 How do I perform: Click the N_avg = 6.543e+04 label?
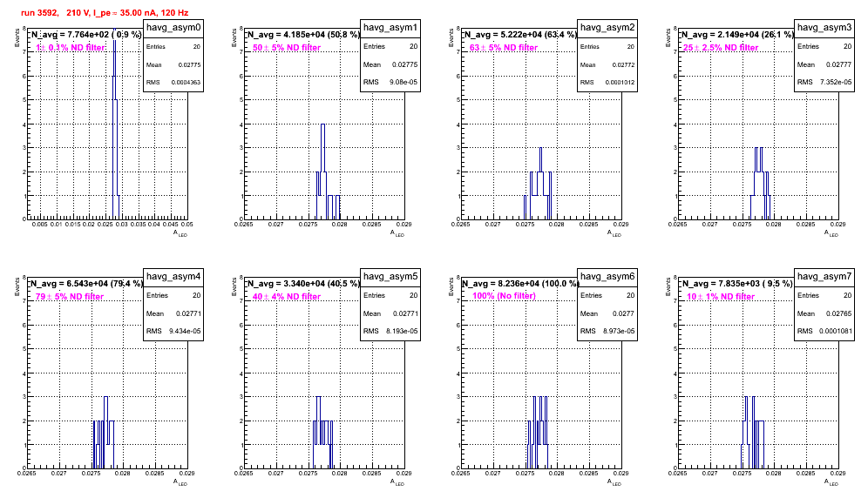coord(85,283)
